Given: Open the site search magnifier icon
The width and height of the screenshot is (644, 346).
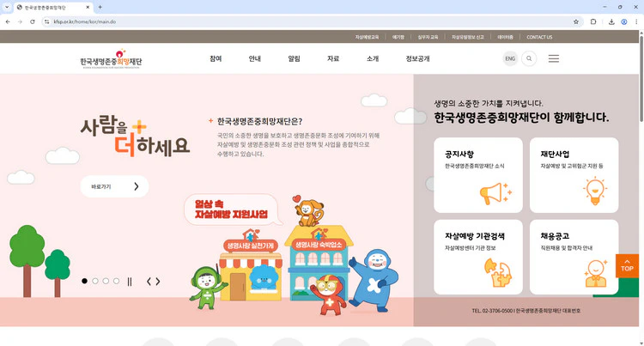Looking at the screenshot, I should tap(529, 58).
